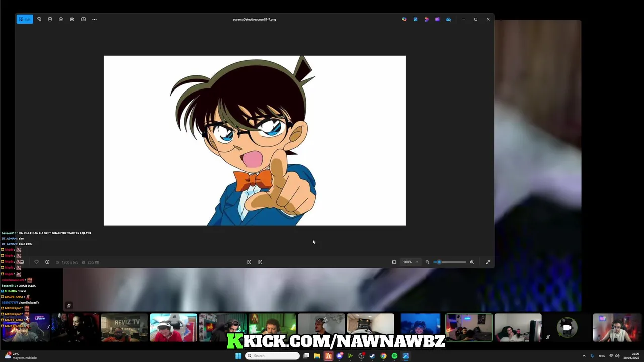644x362 pixels.
Task: Toggle fit-to-window icon beside zoom percentage
Action: tap(394, 262)
